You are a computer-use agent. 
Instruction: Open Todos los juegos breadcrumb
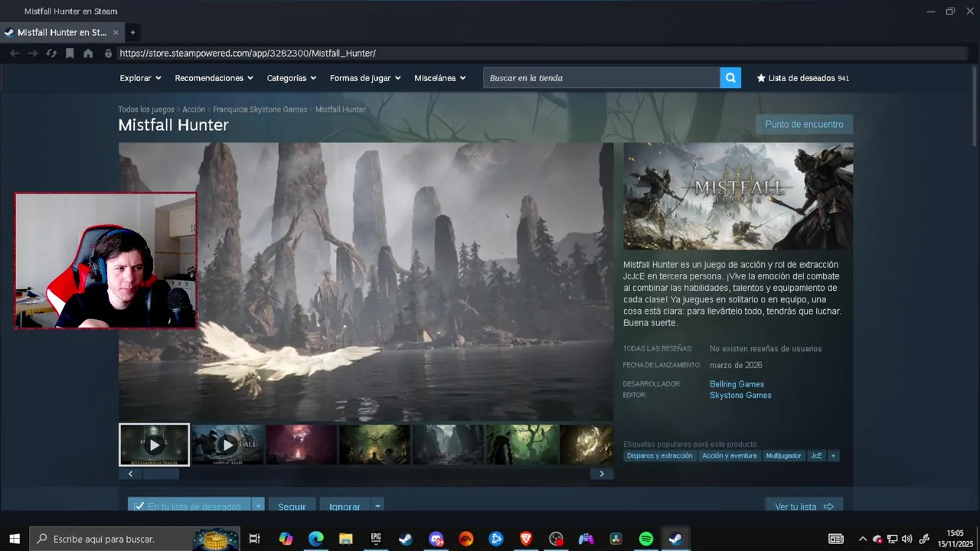[x=146, y=109]
